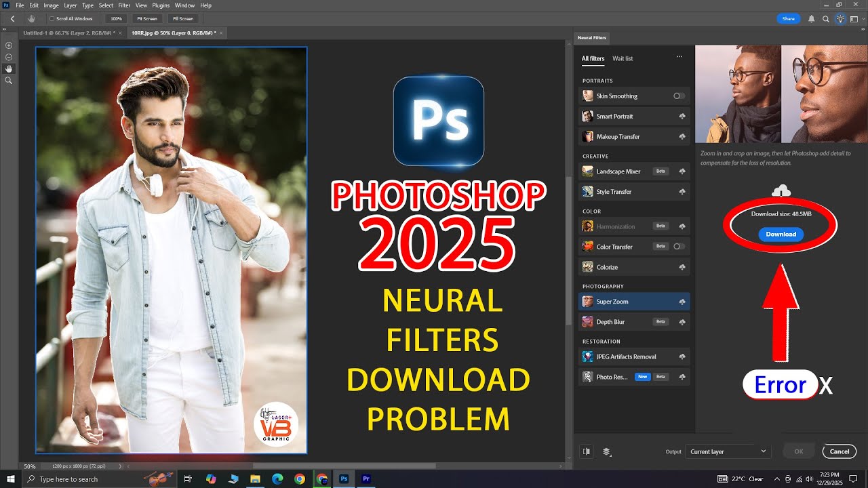Open Microsoft Edge from the taskbar

[277, 479]
